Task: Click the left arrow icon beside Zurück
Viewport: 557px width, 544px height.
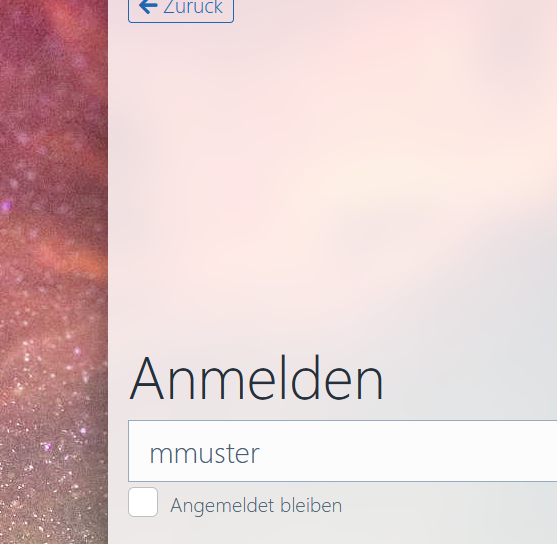Action: 148,6
